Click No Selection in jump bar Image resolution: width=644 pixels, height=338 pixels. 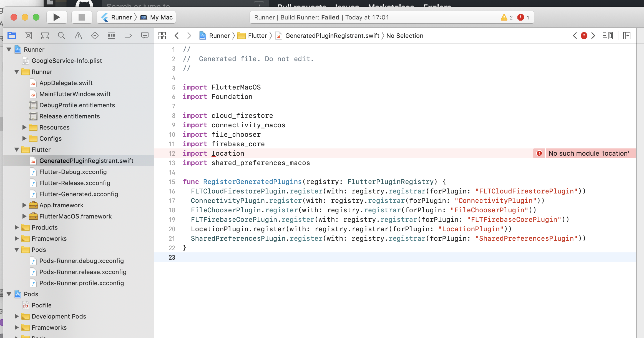(405, 36)
